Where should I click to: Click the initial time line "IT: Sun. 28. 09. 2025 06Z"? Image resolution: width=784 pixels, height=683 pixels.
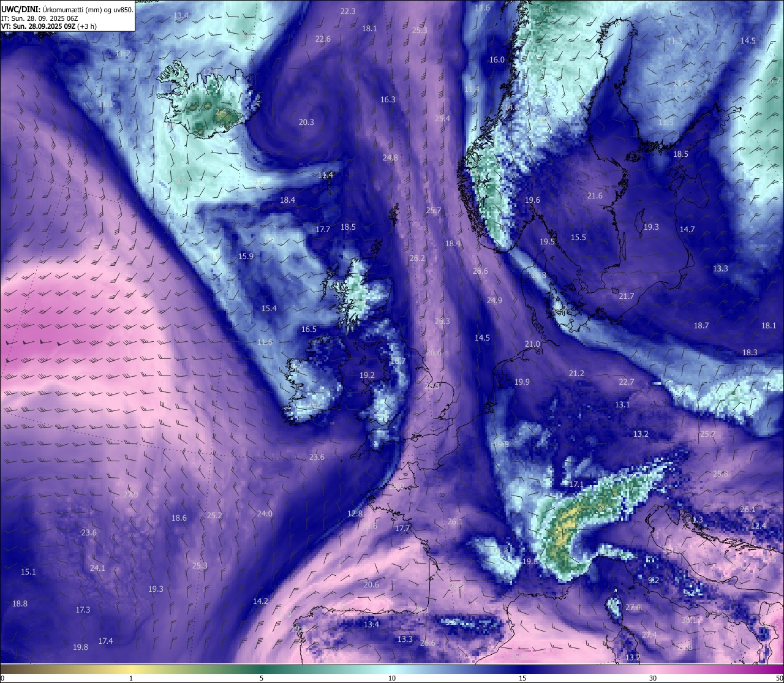[39, 18]
